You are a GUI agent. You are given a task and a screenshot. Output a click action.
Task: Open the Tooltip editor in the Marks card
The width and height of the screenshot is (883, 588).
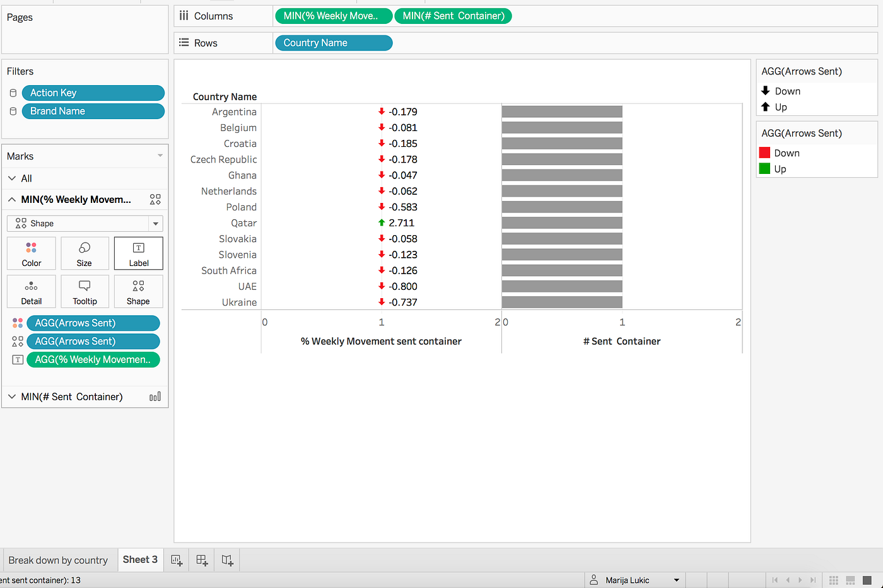click(85, 291)
